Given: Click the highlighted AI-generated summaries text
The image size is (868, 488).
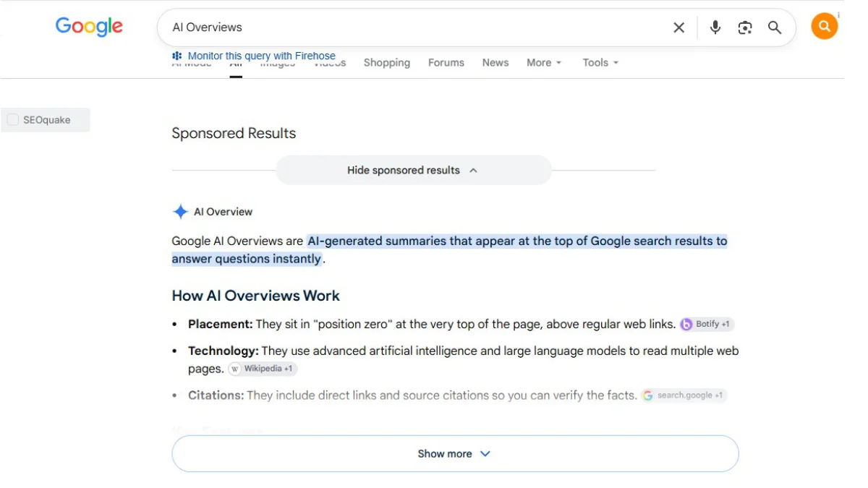Looking at the screenshot, I should [449, 250].
